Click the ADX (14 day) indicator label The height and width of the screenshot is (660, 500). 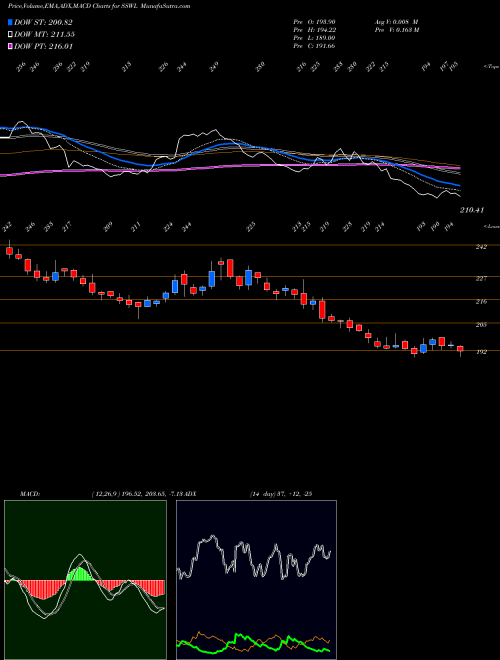(x=250, y=493)
